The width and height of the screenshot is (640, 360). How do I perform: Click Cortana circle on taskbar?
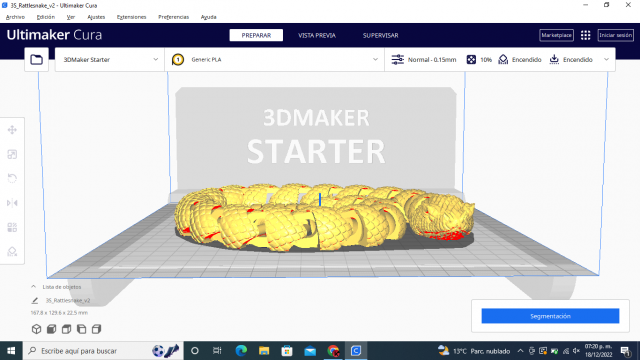click(x=195, y=351)
